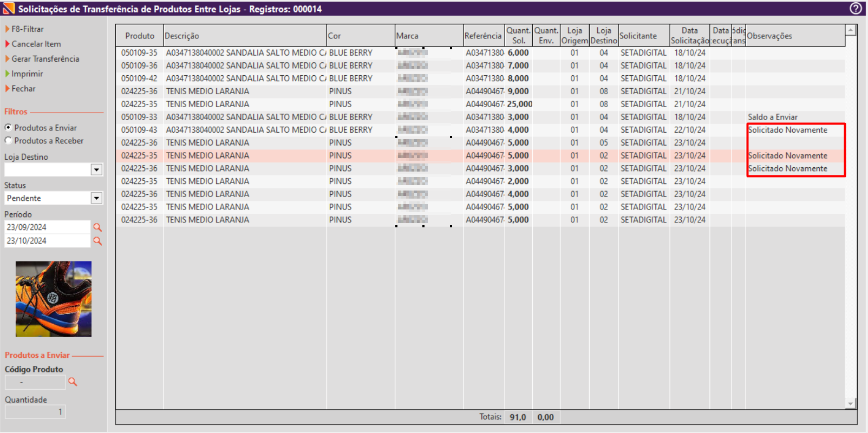Click Fechar command
Image resolution: width=868 pixels, height=433 pixels.
click(x=23, y=89)
